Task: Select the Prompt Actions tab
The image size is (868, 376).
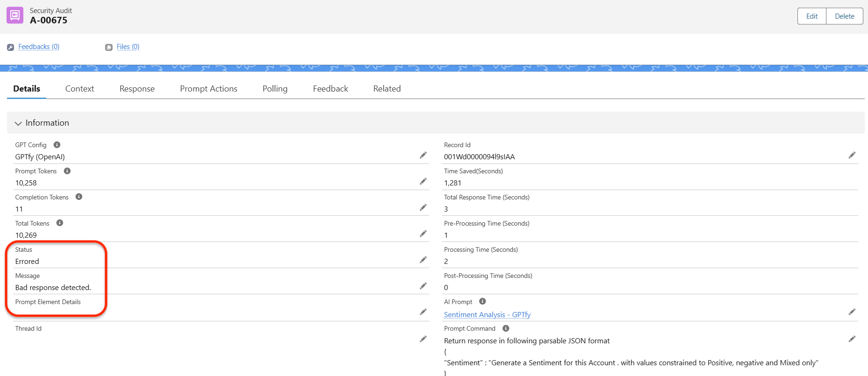Action: [208, 89]
